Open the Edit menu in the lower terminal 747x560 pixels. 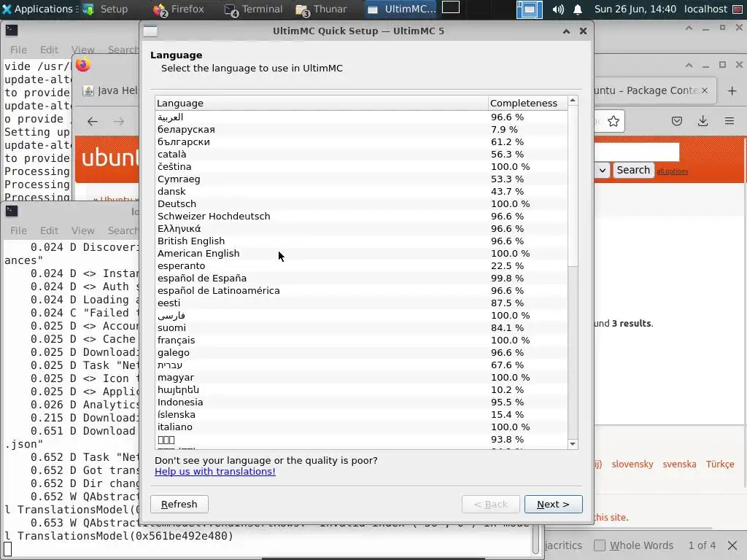(x=49, y=230)
